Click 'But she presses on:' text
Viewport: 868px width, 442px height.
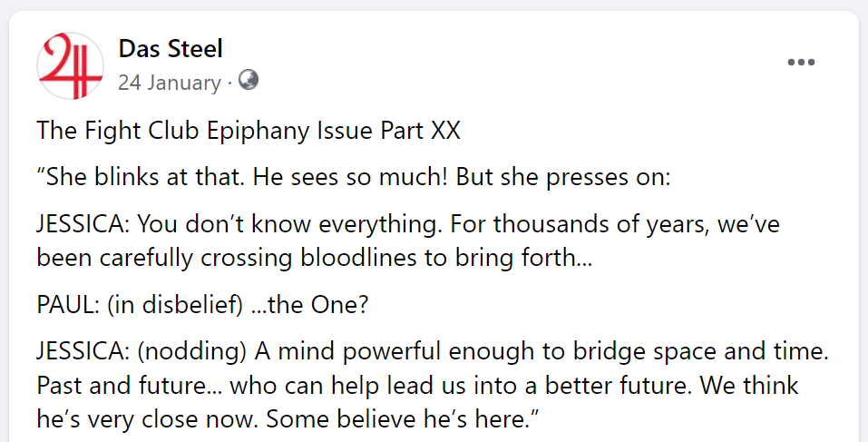tap(563, 177)
